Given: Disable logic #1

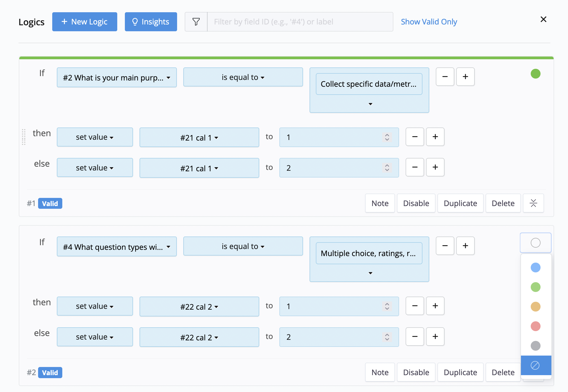Looking at the screenshot, I should [416, 203].
